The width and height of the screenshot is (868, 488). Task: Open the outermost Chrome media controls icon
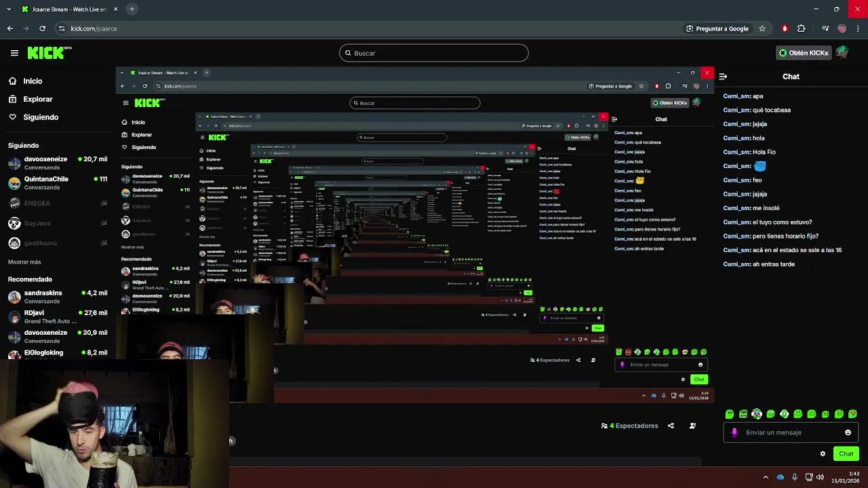pyautogui.click(x=825, y=28)
